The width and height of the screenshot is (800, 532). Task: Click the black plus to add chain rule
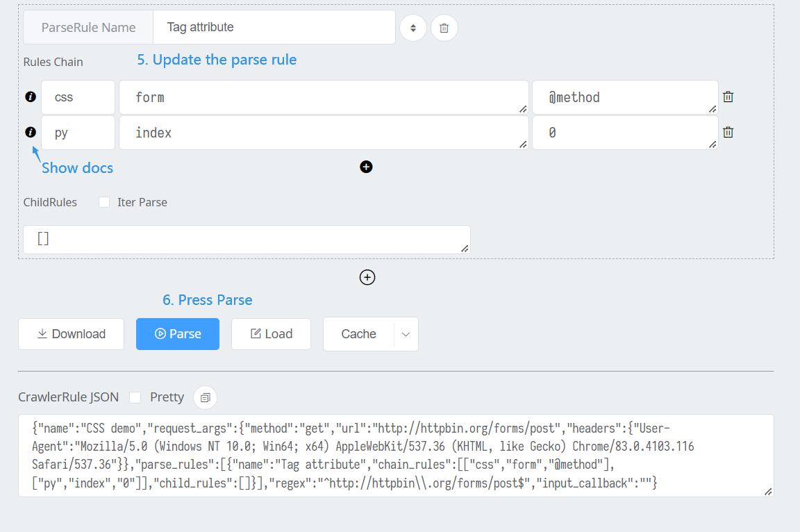point(366,167)
